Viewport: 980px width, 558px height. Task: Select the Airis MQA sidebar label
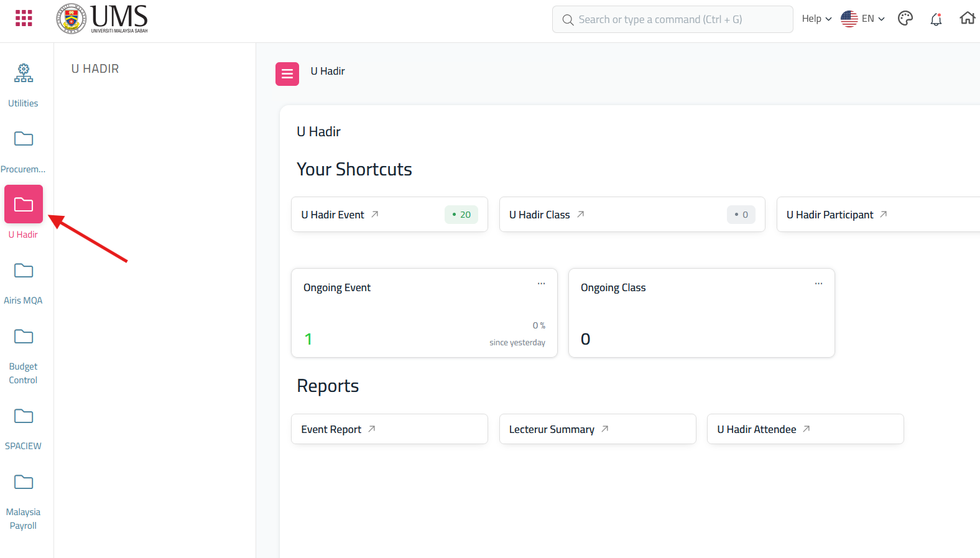(23, 300)
